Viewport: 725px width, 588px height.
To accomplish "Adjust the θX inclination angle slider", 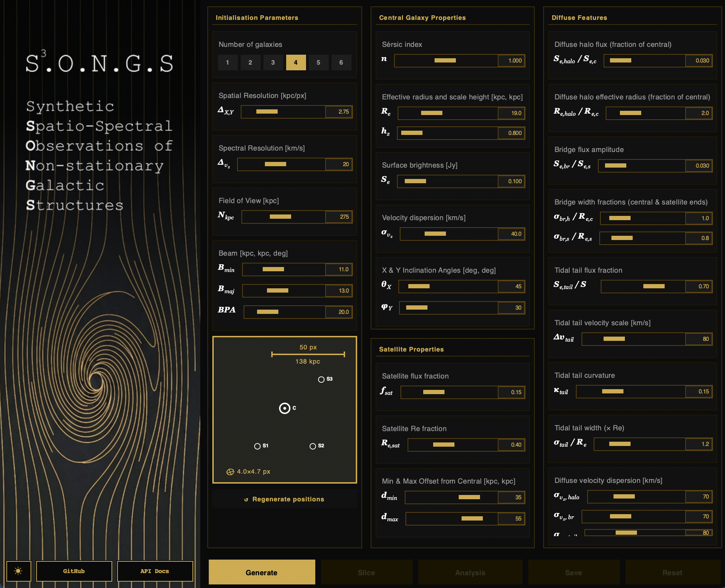I will [x=448, y=287].
